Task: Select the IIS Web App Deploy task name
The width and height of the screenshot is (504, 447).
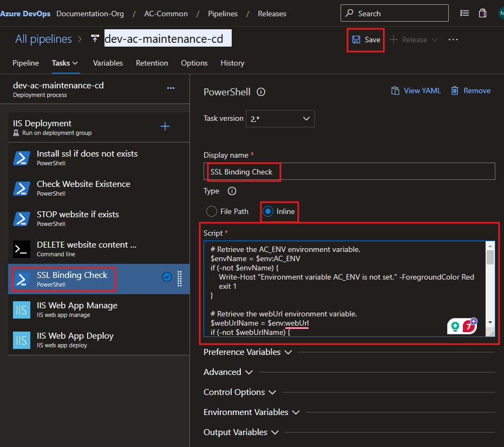Action: [x=75, y=335]
